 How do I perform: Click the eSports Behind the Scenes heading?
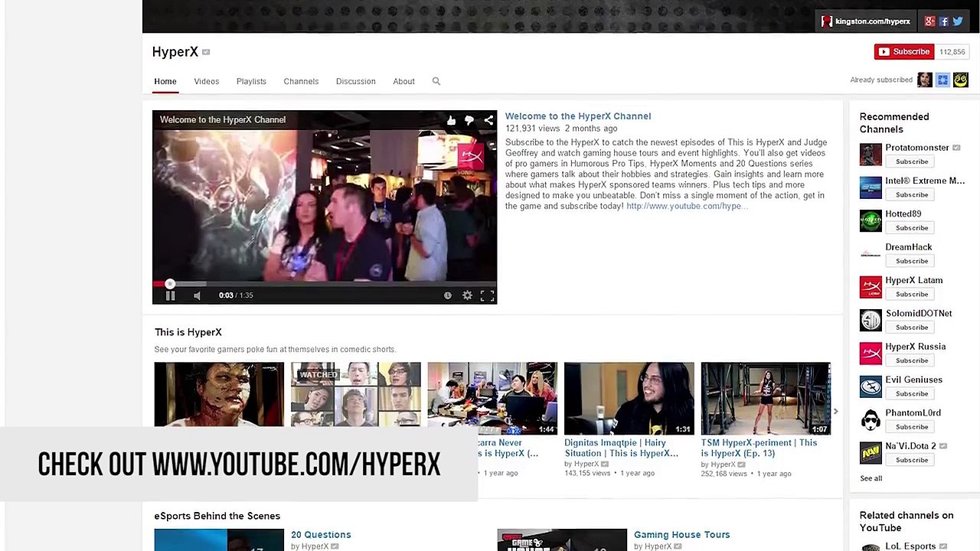[x=217, y=516]
